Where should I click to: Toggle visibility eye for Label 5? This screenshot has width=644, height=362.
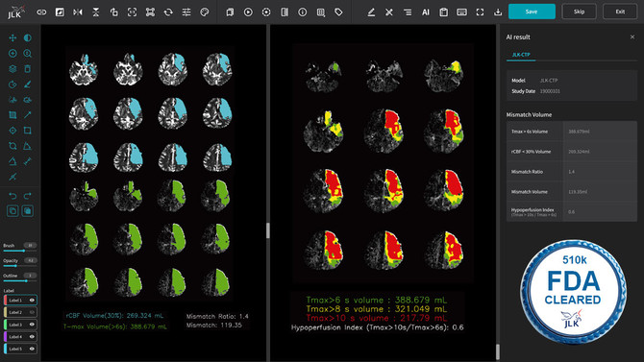click(32, 349)
